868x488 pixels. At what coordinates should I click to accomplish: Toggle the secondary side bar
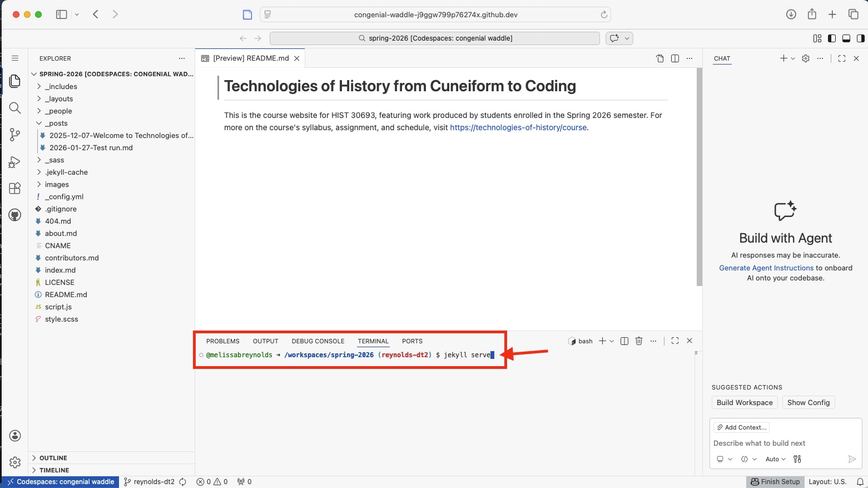(861, 38)
